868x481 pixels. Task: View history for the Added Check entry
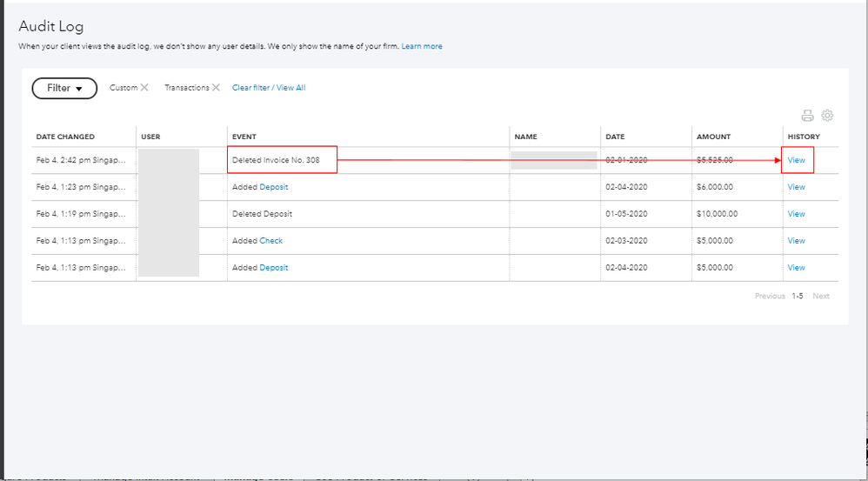[x=796, y=241]
